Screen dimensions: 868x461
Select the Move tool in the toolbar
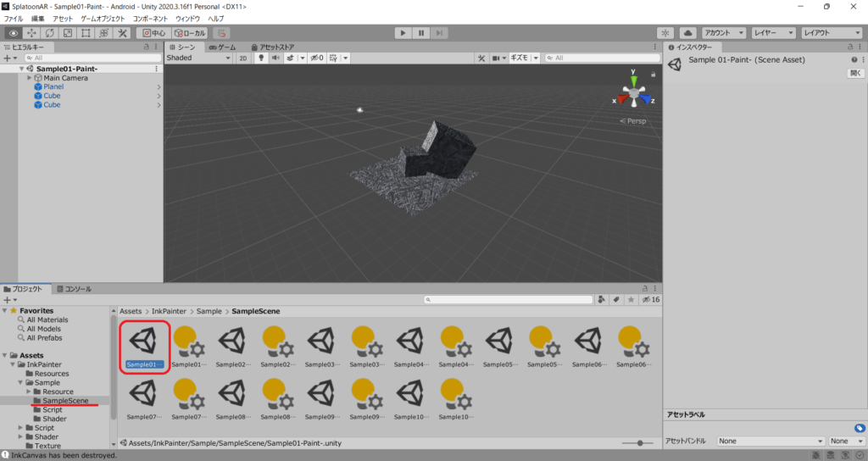(x=31, y=33)
